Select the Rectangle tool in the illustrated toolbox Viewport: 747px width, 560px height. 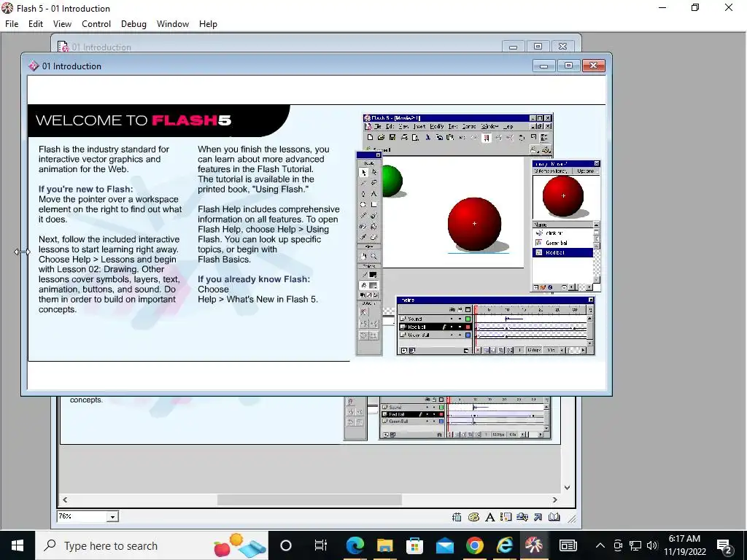(374, 205)
